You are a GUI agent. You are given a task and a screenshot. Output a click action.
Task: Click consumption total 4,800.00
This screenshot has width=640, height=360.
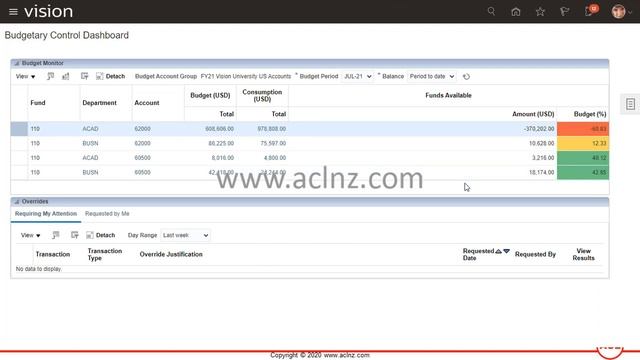click(x=275, y=158)
